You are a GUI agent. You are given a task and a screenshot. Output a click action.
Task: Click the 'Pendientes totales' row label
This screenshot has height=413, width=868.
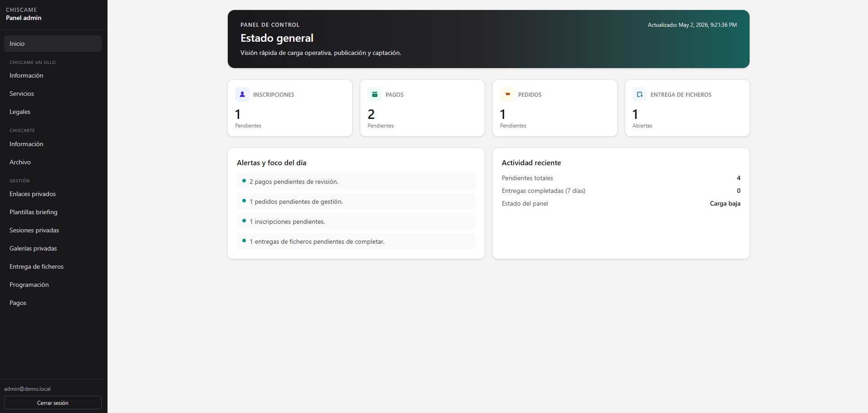pyautogui.click(x=527, y=178)
